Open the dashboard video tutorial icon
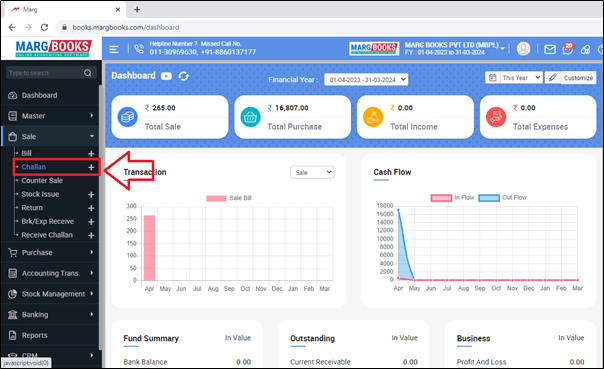The image size is (604, 369). coord(166,76)
